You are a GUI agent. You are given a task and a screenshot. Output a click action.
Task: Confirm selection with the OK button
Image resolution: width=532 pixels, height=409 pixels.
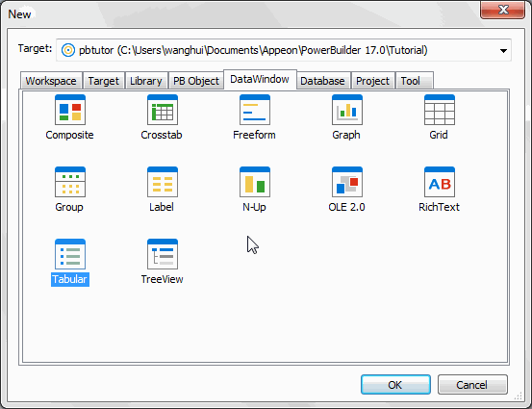[395, 385]
